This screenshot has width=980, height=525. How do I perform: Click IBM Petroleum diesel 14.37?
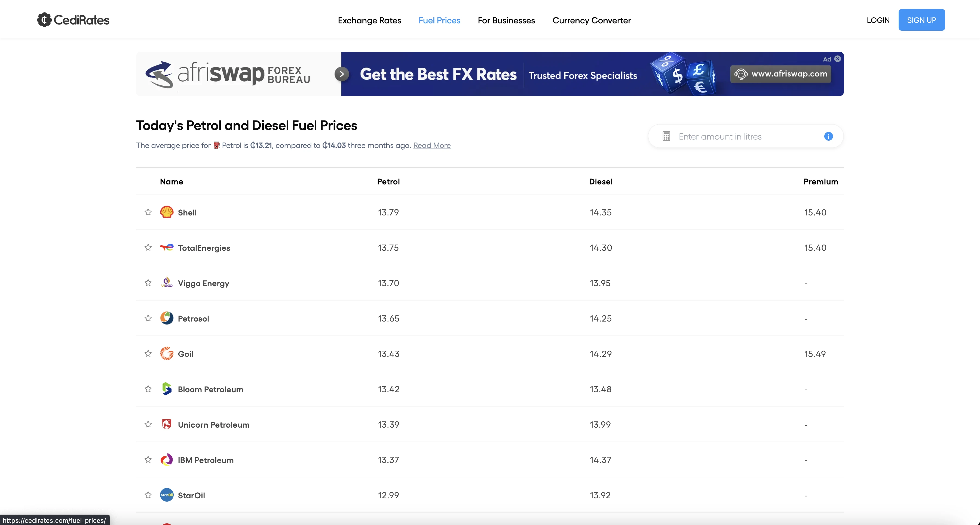(x=600, y=460)
